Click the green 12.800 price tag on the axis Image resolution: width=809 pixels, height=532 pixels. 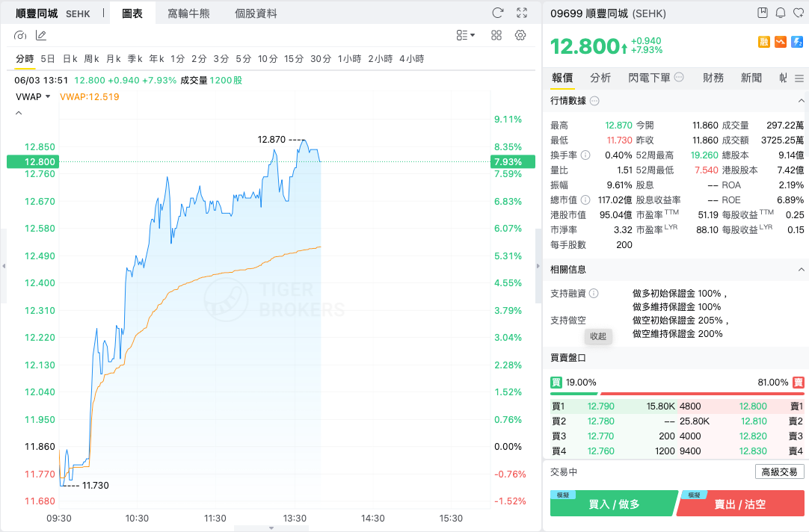[x=32, y=162]
